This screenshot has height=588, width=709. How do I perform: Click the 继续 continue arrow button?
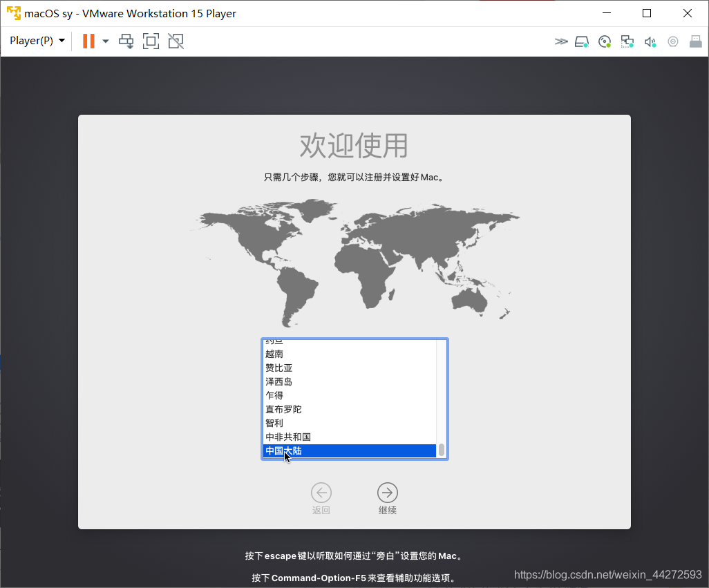point(388,493)
